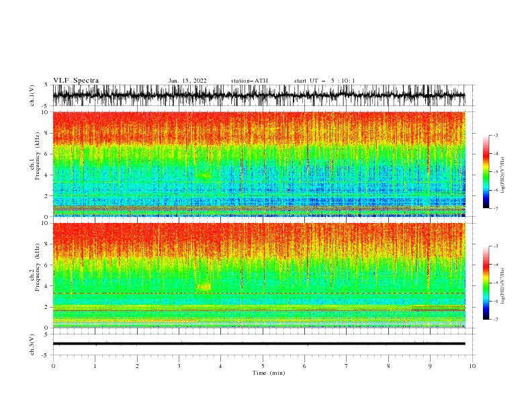Click the ch.1 color bar 'log(PSD)' label
532x411 pixels.
[503, 175]
